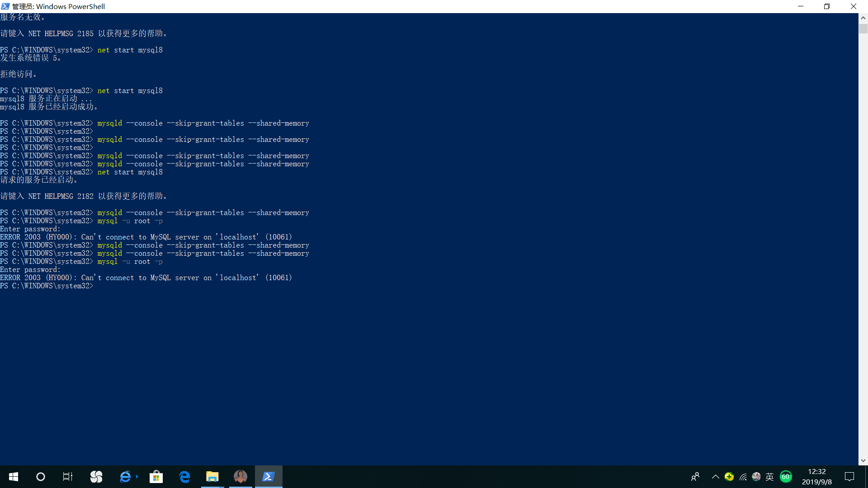Show hidden tray icons with the chevron
Viewport: 868px width, 488px height.
[715, 477]
